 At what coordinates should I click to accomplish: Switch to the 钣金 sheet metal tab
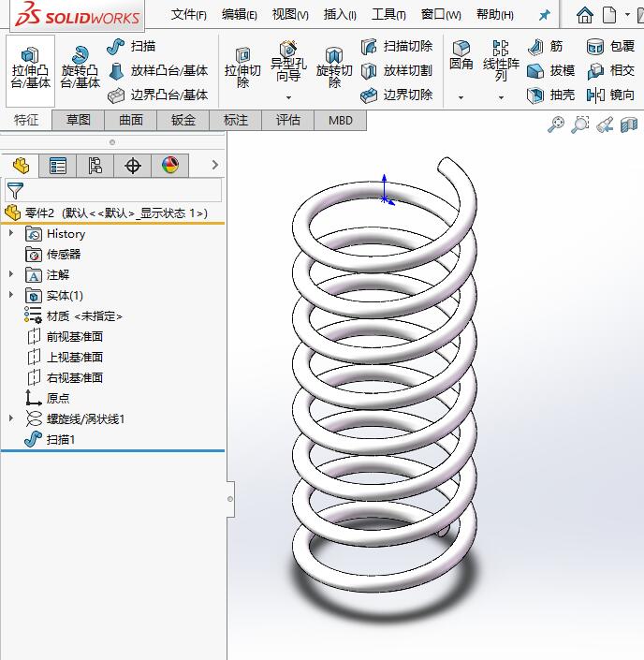point(183,121)
